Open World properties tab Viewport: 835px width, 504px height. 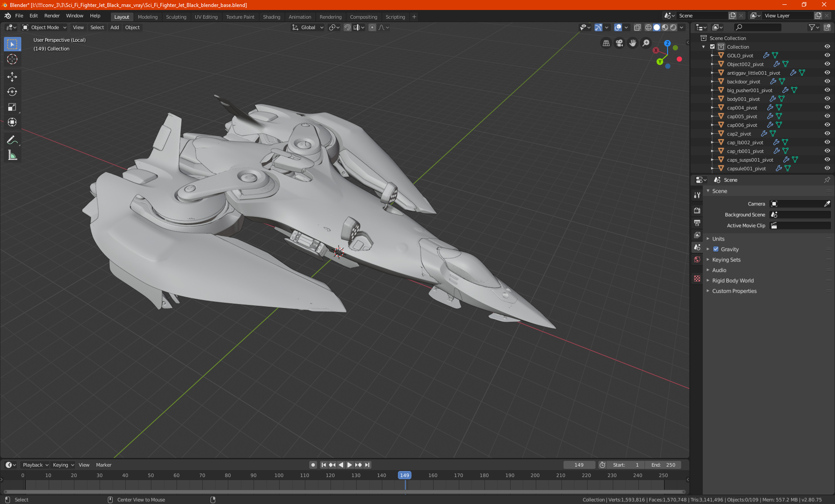tap(697, 259)
